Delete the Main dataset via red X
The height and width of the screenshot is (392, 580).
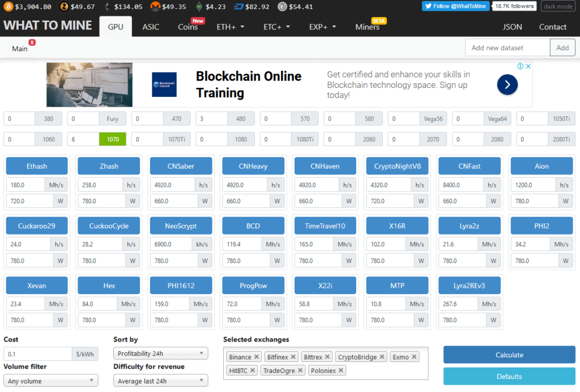pyautogui.click(x=32, y=42)
